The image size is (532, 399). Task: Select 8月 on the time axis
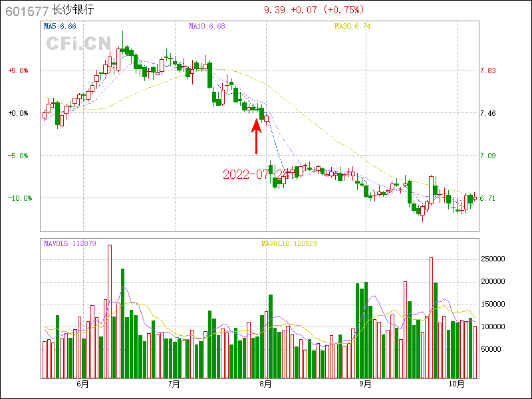point(266,384)
